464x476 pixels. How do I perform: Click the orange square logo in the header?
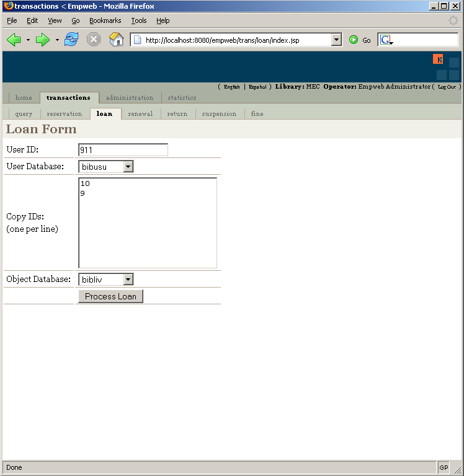438,59
